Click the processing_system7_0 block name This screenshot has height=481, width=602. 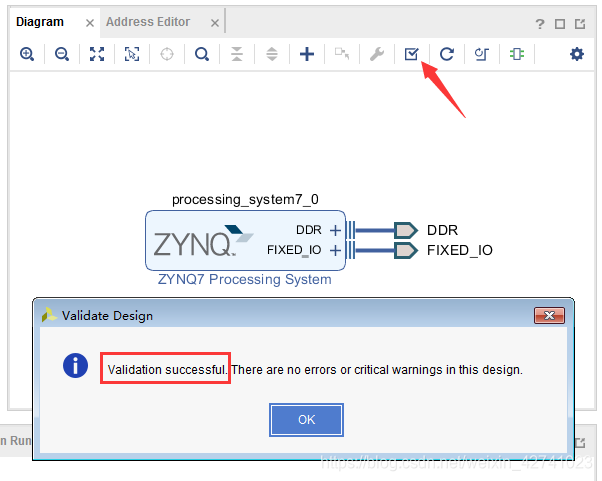click(245, 200)
